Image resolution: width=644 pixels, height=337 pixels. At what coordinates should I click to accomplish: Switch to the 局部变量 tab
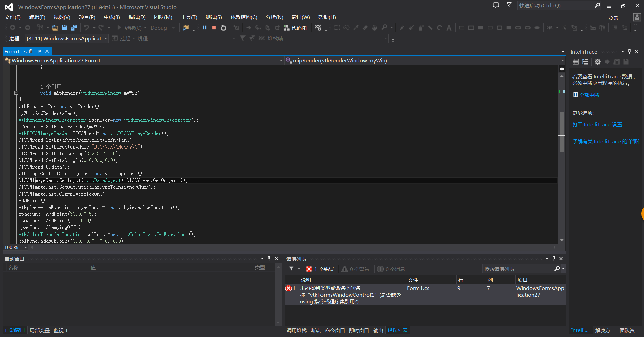point(40,331)
